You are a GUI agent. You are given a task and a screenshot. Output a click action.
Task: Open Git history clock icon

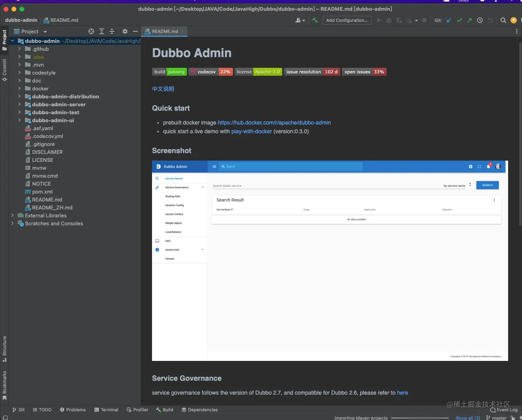point(480,20)
